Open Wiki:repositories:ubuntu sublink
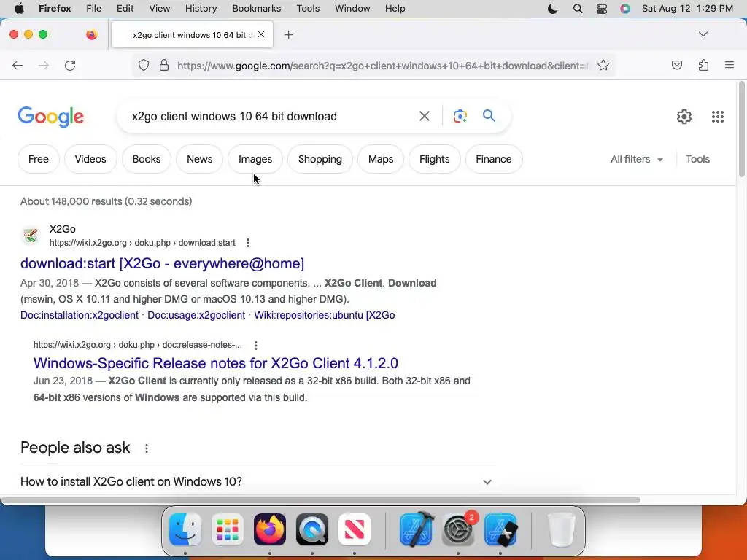The width and height of the screenshot is (747, 560). (x=325, y=315)
